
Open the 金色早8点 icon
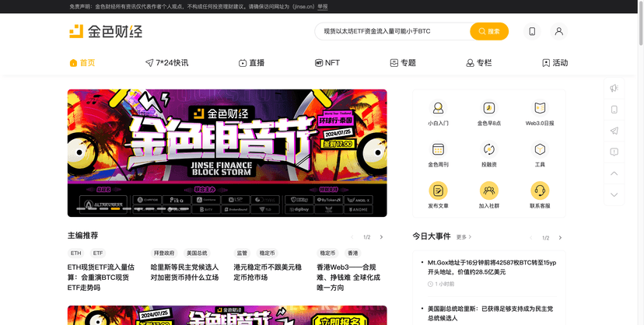pos(489,109)
